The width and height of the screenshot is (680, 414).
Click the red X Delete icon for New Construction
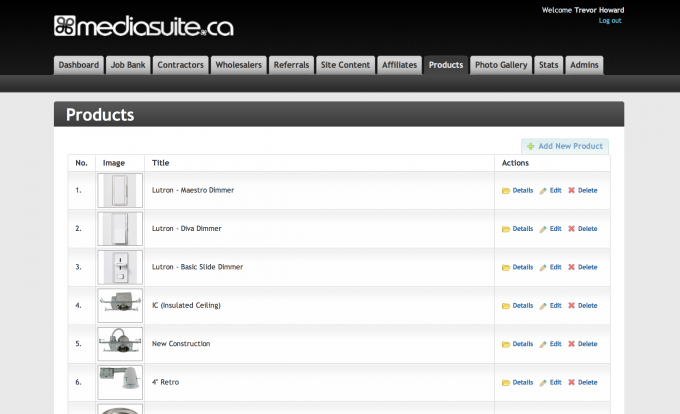(572, 344)
